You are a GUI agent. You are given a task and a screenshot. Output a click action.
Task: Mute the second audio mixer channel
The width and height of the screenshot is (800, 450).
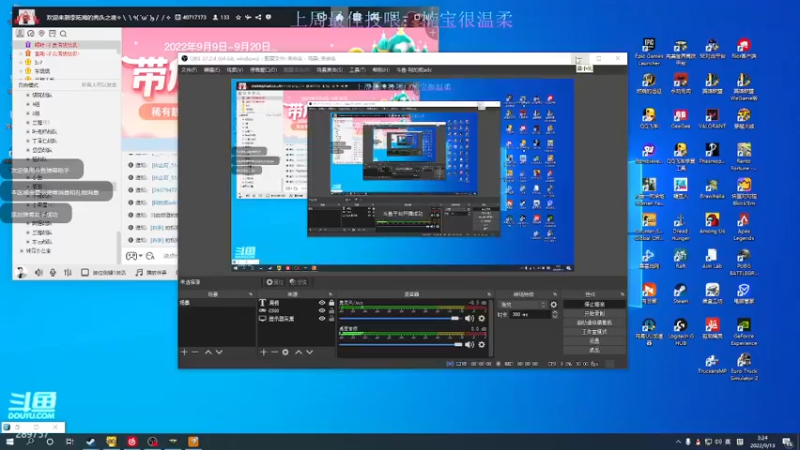coord(469,345)
